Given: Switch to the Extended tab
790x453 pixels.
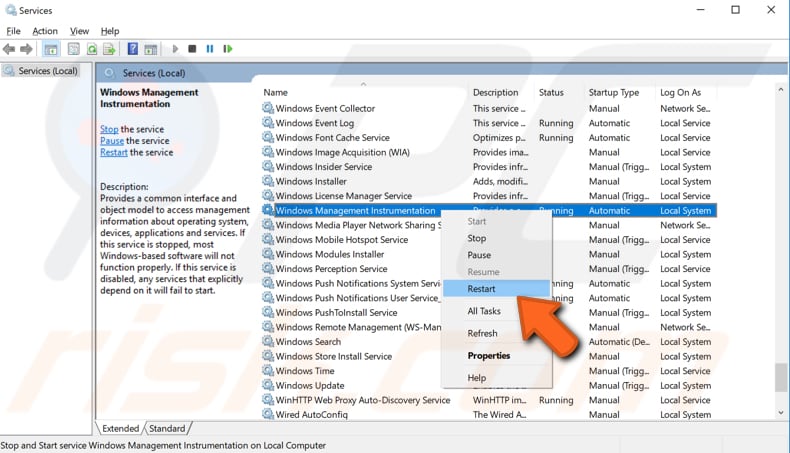Looking at the screenshot, I should pyautogui.click(x=120, y=428).
